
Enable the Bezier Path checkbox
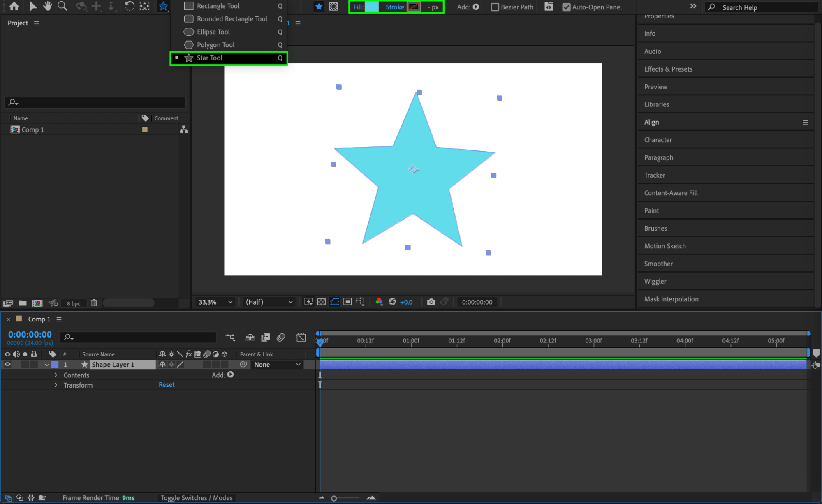click(495, 7)
